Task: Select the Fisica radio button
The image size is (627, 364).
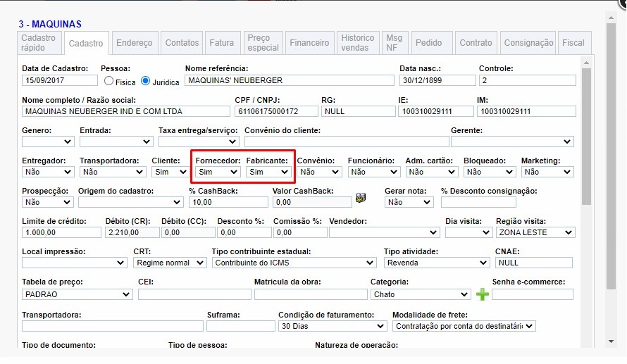Action: [x=108, y=81]
